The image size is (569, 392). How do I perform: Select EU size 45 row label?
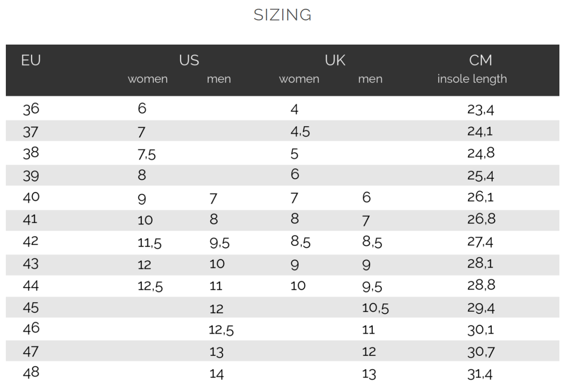click(x=31, y=308)
